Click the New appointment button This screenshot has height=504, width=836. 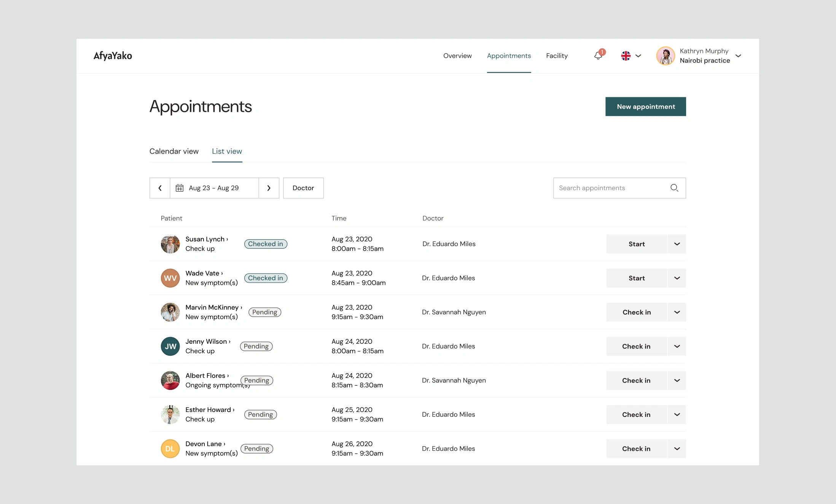645,107
